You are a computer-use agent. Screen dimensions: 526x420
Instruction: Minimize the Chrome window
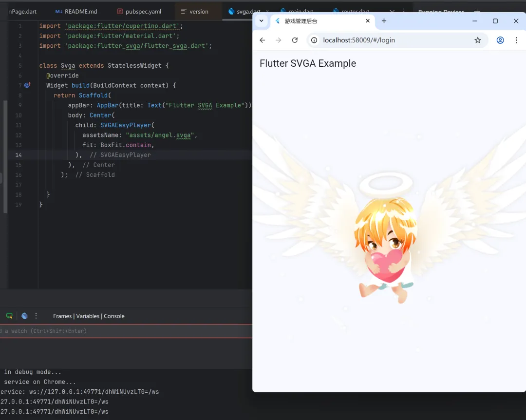[475, 21]
